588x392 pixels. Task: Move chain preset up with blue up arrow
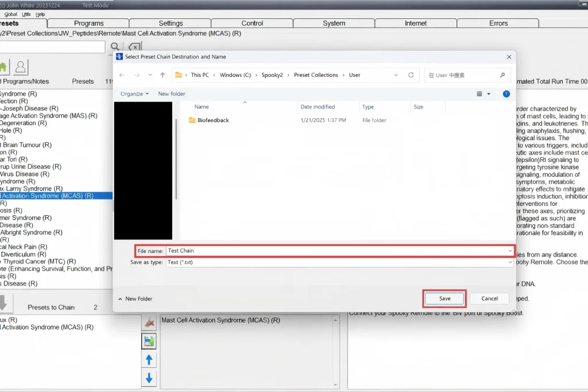149,360
